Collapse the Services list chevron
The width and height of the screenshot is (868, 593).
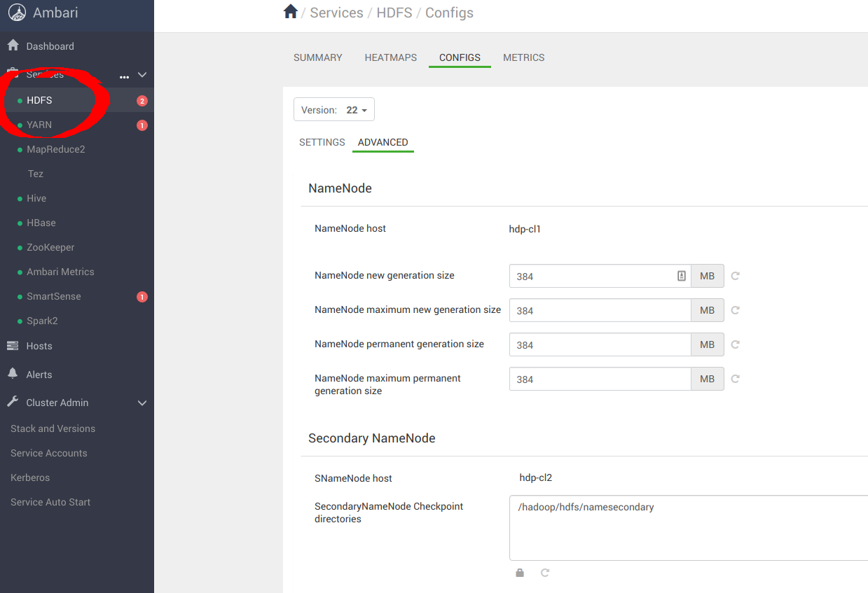tap(142, 74)
